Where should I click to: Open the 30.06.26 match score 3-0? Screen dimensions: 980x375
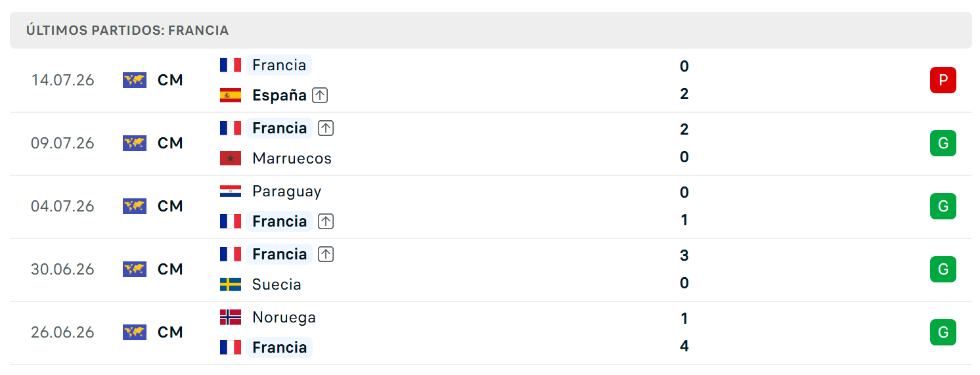[x=684, y=269]
